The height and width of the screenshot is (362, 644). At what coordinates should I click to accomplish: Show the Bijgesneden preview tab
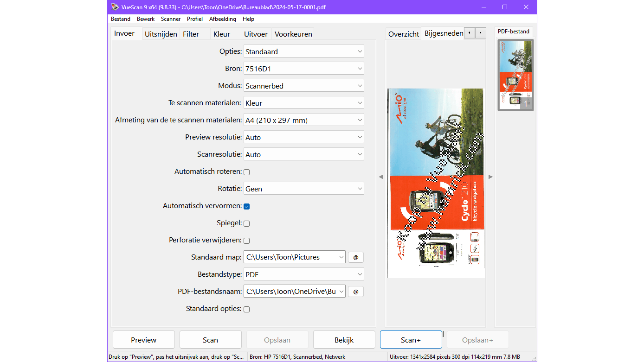pos(444,33)
